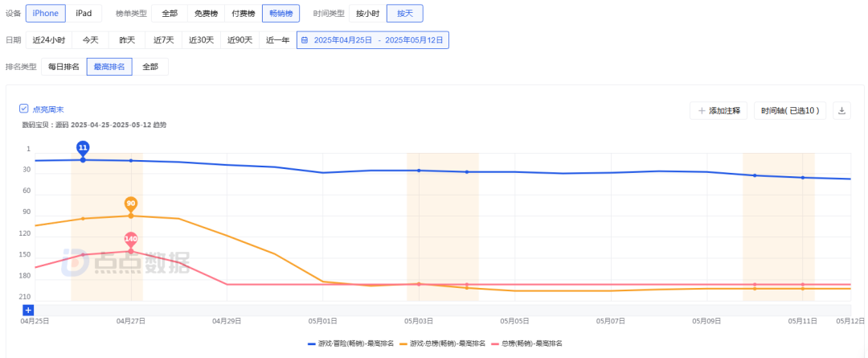Screen dimensions: 868x358
Task: Click the download chart icon
Action: [842, 111]
